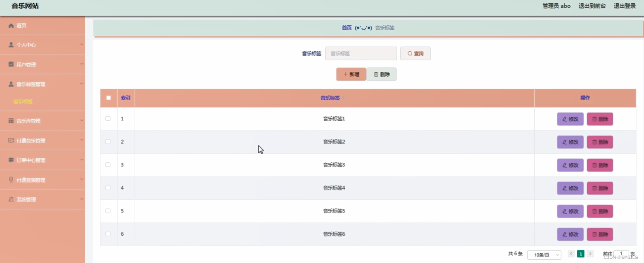Tick the checkbox for row 4

[x=108, y=188]
